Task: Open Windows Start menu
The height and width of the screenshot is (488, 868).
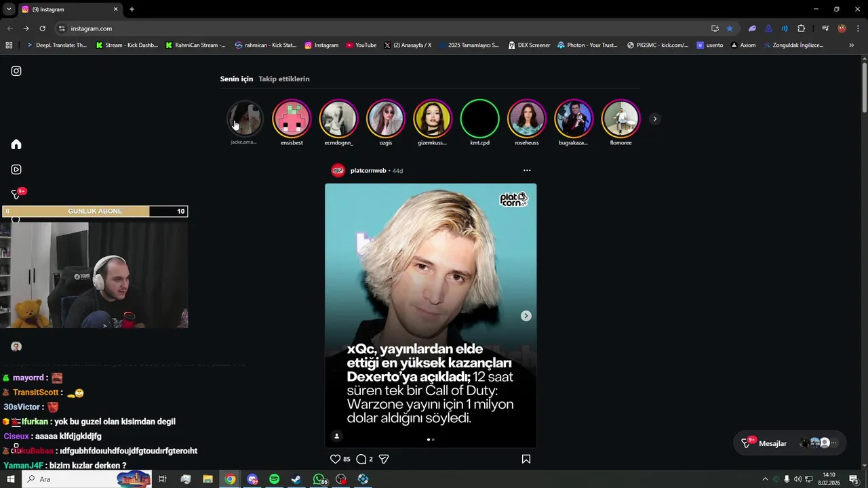Action: (x=10, y=479)
